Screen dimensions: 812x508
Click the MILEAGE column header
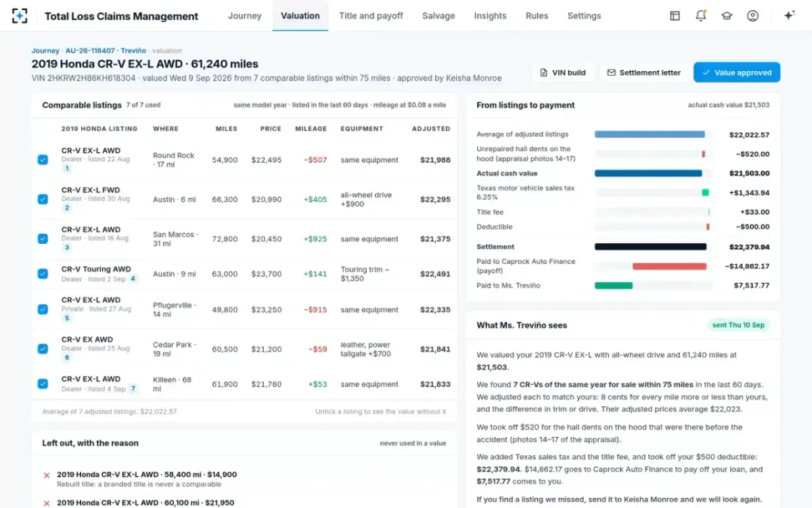(x=311, y=129)
